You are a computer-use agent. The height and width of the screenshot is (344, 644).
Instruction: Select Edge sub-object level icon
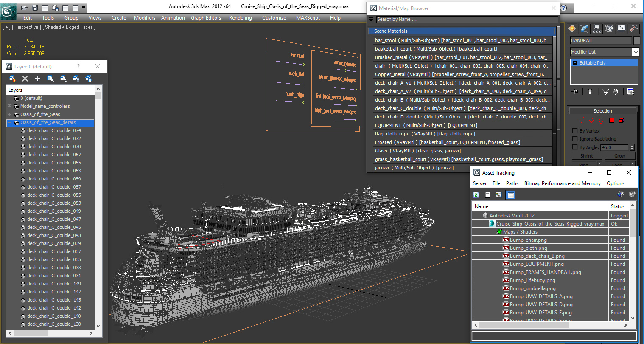coord(591,121)
